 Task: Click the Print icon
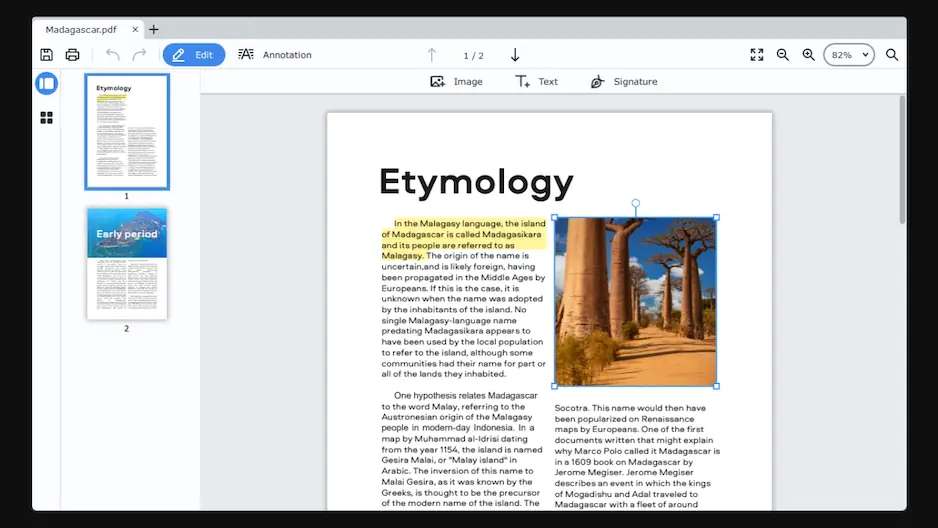(72, 55)
